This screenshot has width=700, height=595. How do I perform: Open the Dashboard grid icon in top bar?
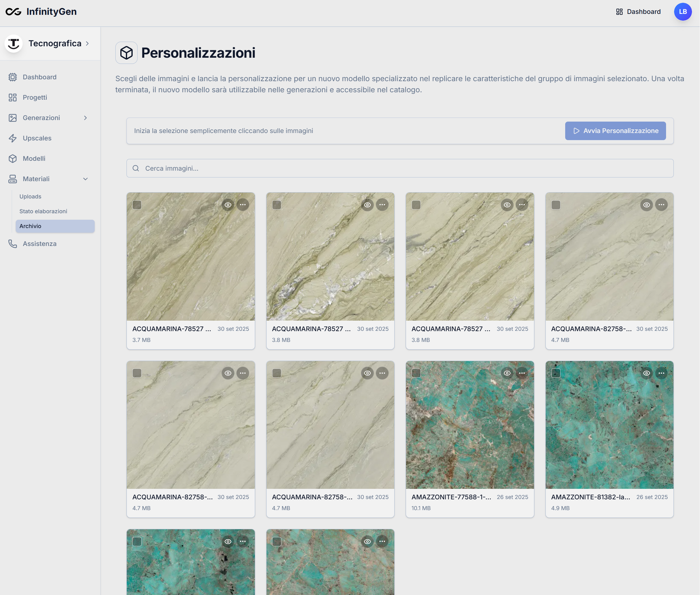pos(620,11)
